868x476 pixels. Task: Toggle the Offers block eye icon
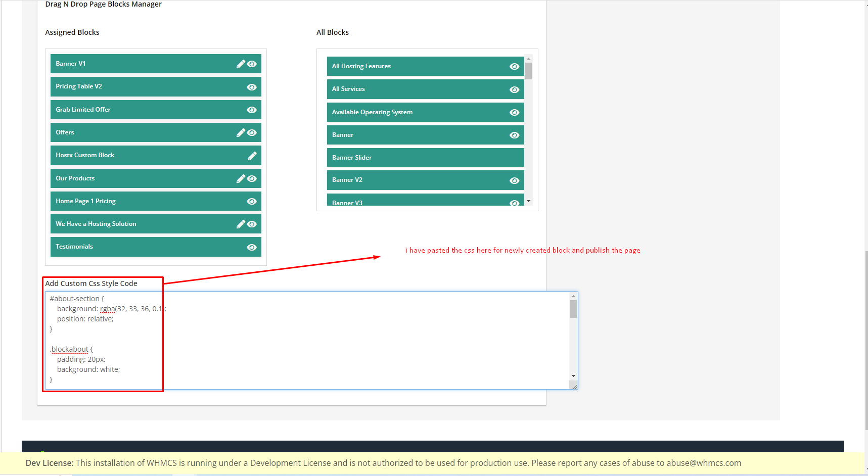[252, 133]
